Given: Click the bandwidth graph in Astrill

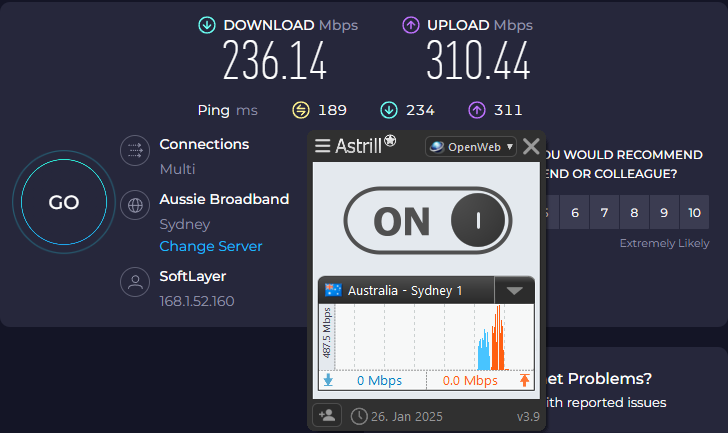Looking at the screenshot, I should (x=426, y=337).
